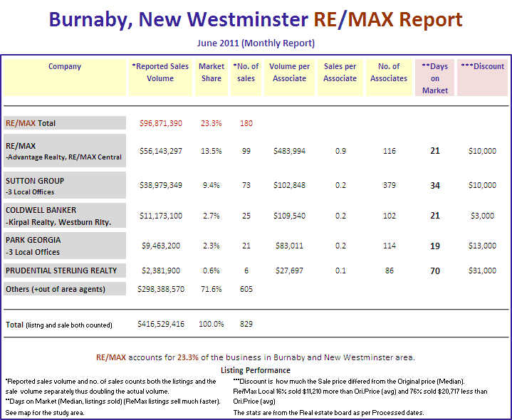
Task: Select the 34 days on market cell
Action: pyautogui.click(x=434, y=185)
